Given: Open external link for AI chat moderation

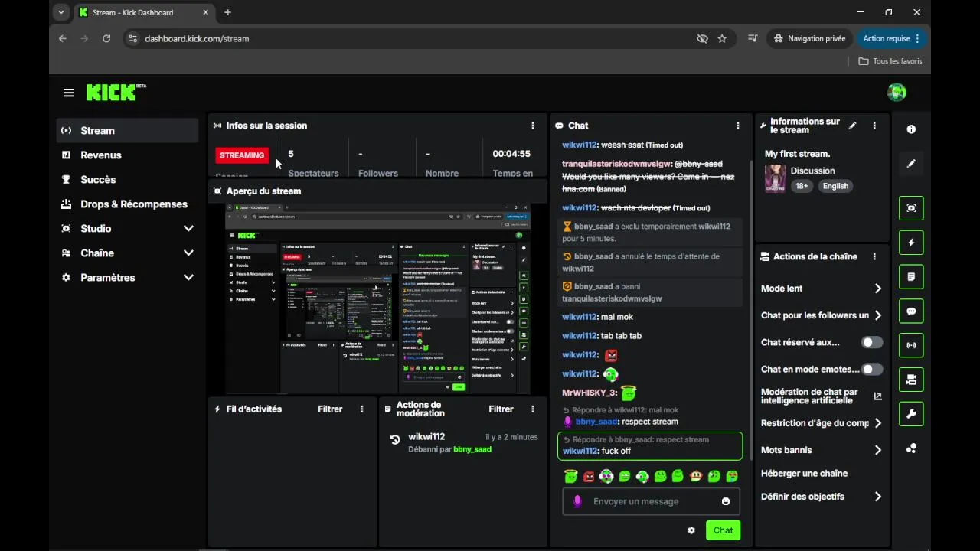Looking at the screenshot, I should coord(877,396).
